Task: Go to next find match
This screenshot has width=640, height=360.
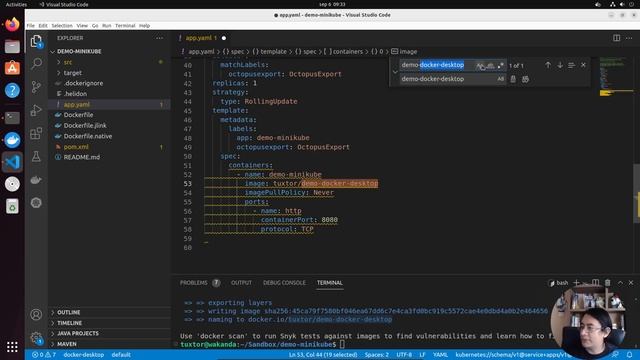Action: (560, 65)
